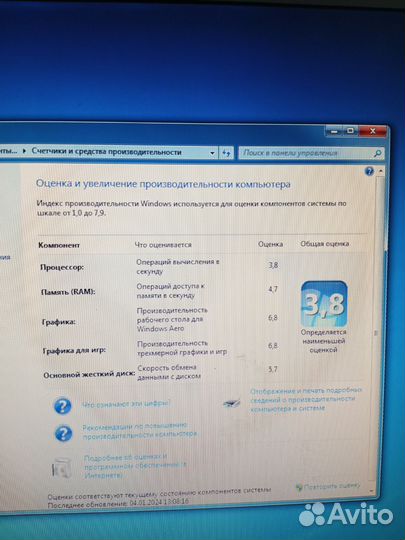Select the 'Графика для игр:' row label

(74, 351)
